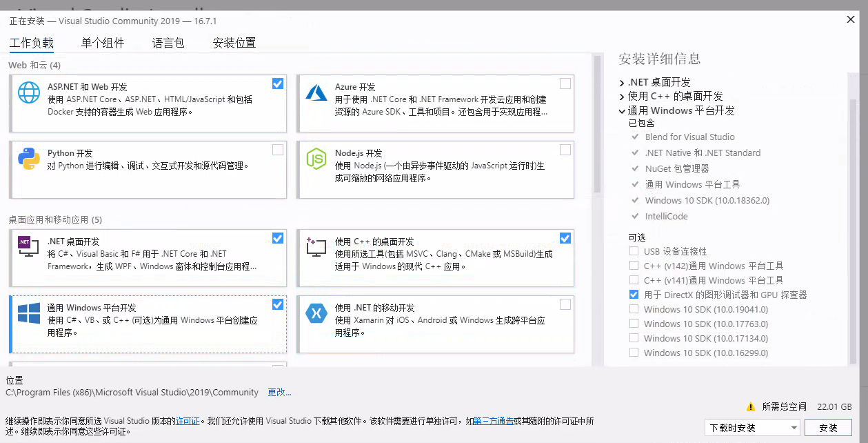Check C++ (v141)通用 Windows 平台工具 option

click(x=634, y=280)
